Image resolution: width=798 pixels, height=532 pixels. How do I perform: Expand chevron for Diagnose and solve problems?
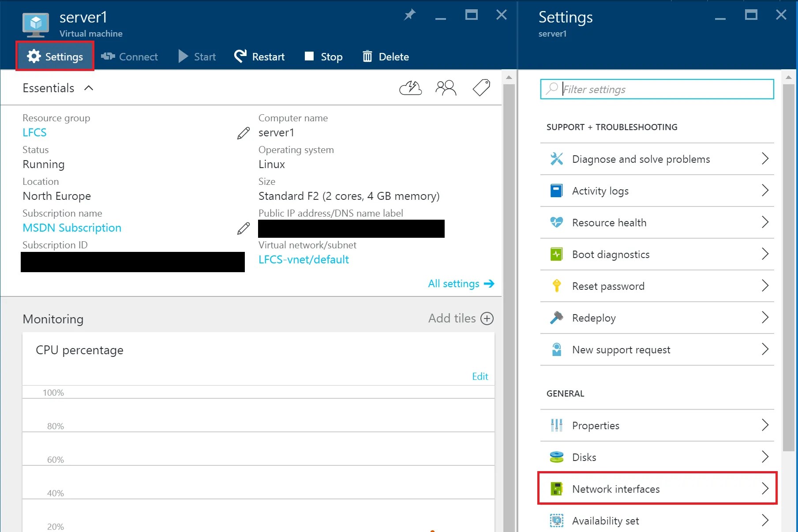(765, 159)
